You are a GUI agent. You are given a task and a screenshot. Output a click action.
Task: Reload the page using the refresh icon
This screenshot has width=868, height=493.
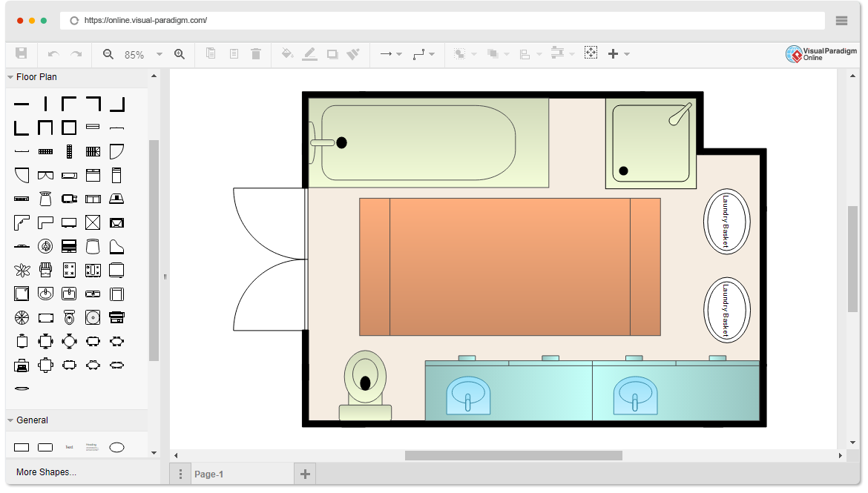[x=73, y=21]
